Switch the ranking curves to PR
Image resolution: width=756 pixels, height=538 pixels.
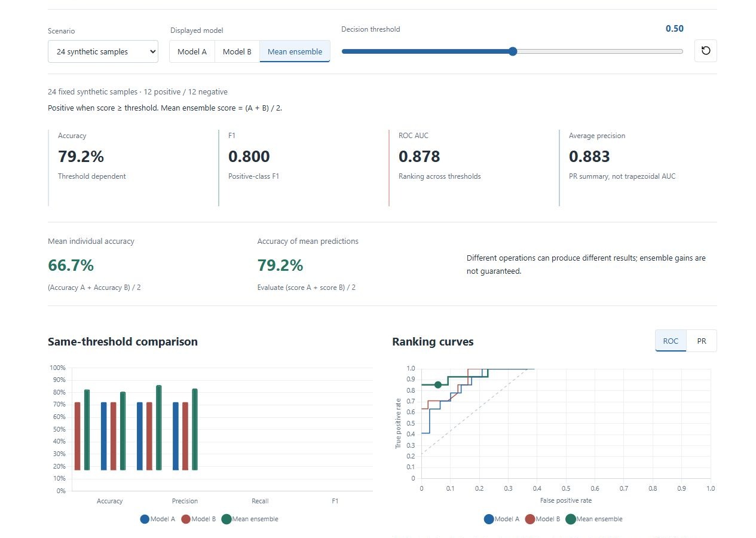[702, 341]
